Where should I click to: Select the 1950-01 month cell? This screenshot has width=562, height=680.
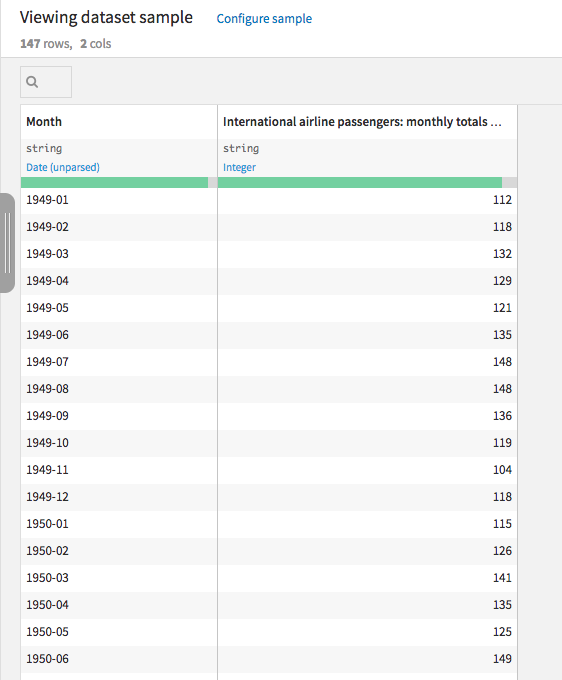coord(119,524)
